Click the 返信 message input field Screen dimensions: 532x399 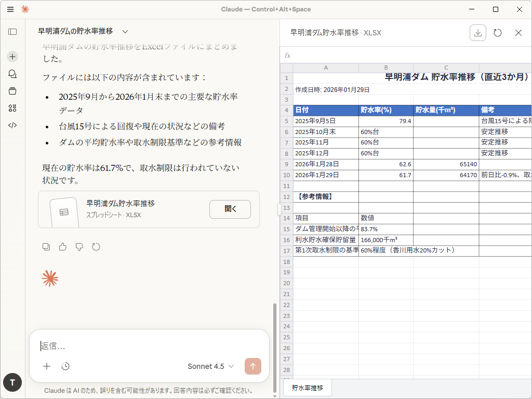[x=130, y=346]
